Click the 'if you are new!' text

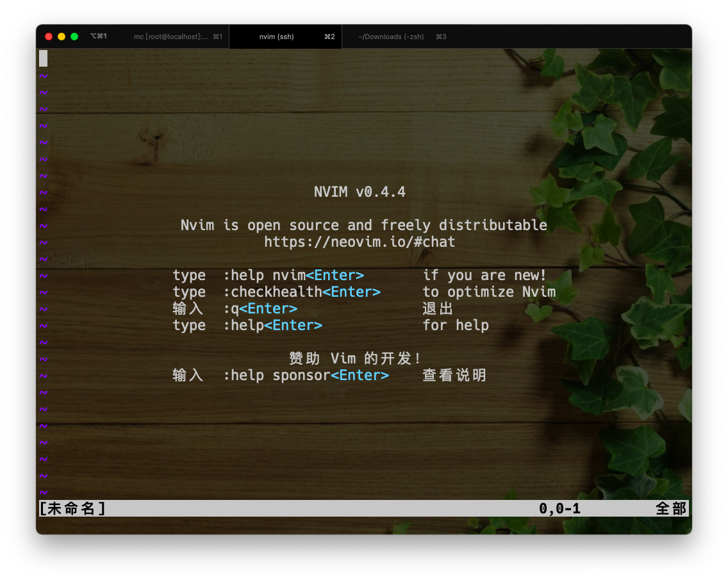[x=484, y=276]
